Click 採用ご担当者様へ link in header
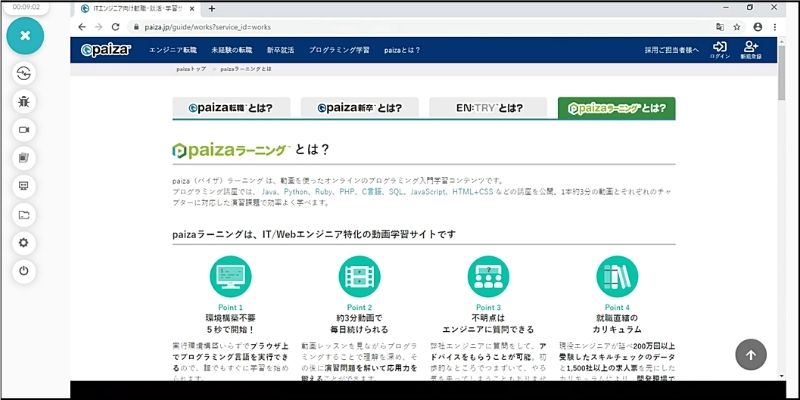Image resolution: width=800 pixels, height=400 pixels. 670,50
